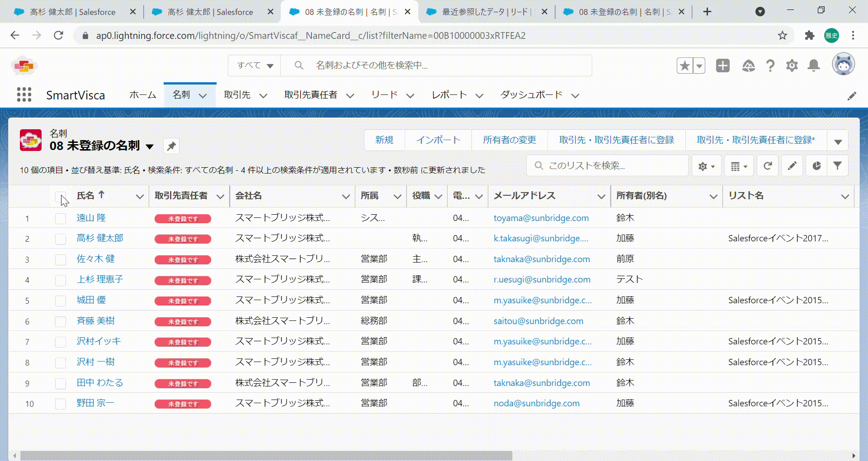Check the row for 佐々木 健

(x=60, y=260)
